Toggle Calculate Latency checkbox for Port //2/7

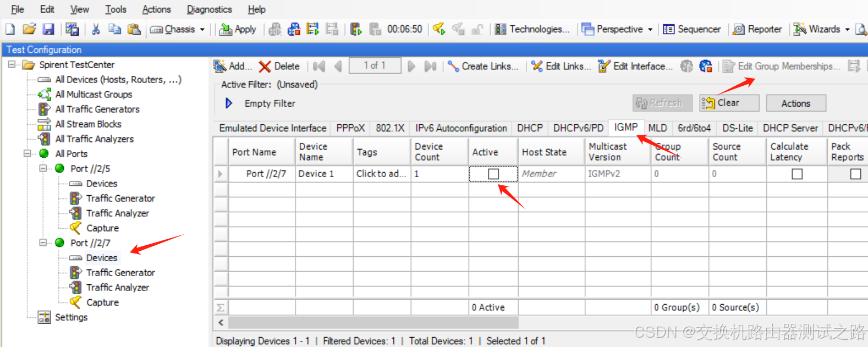(797, 174)
